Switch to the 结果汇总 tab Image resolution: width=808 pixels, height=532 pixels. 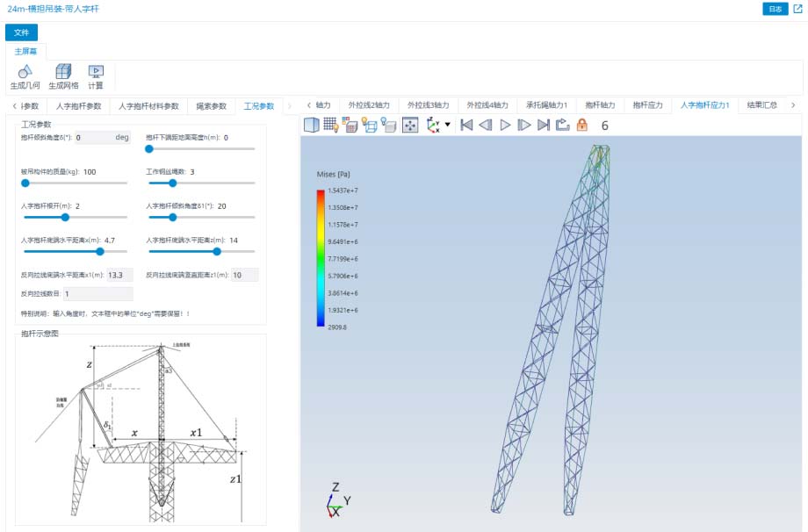pos(761,105)
